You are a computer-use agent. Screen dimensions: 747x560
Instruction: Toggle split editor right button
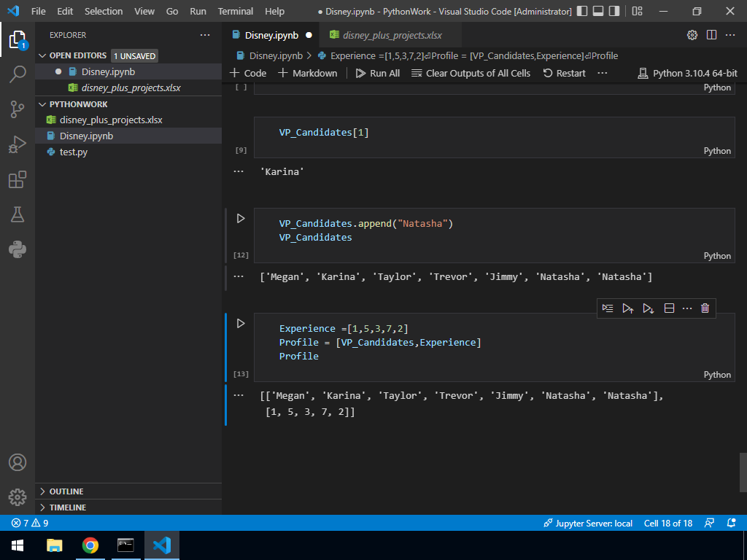tap(711, 35)
